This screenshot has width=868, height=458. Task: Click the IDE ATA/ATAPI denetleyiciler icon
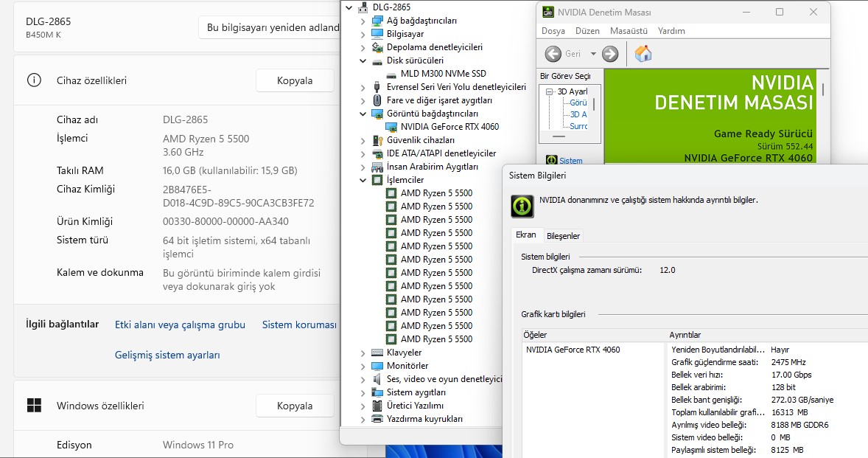377,153
